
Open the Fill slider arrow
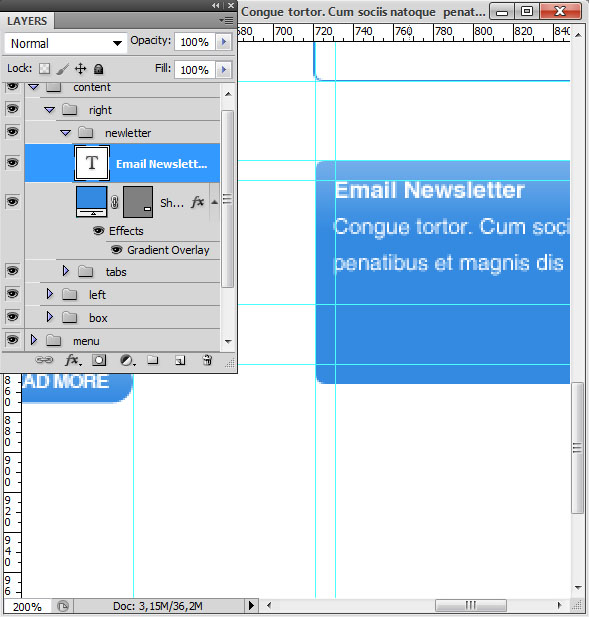224,70
